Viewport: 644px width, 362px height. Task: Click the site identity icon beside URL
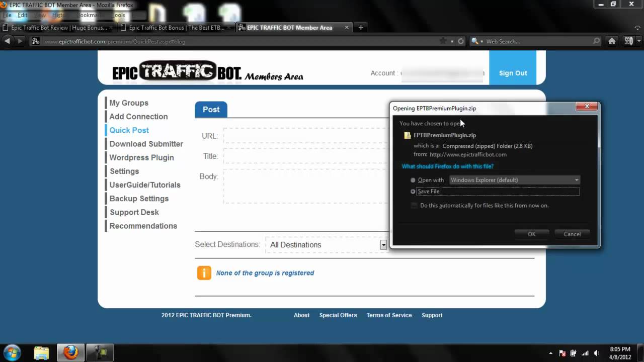(36, 41)
